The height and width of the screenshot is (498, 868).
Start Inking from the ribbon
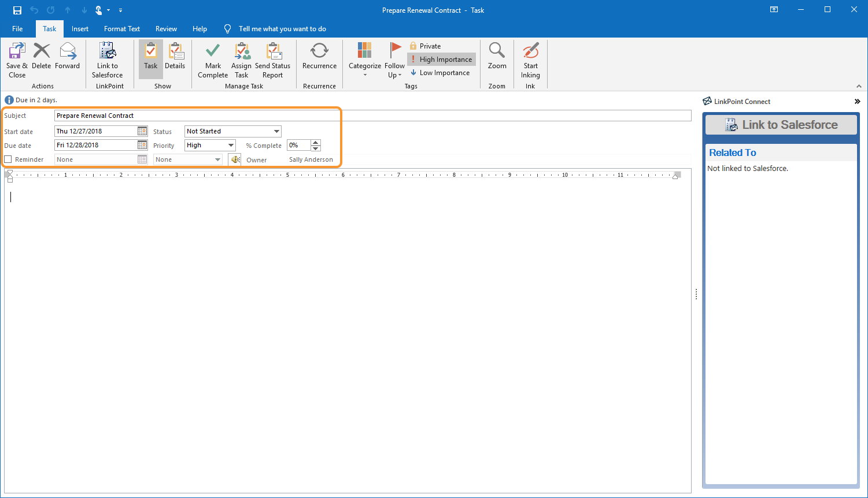coord(530,60)
